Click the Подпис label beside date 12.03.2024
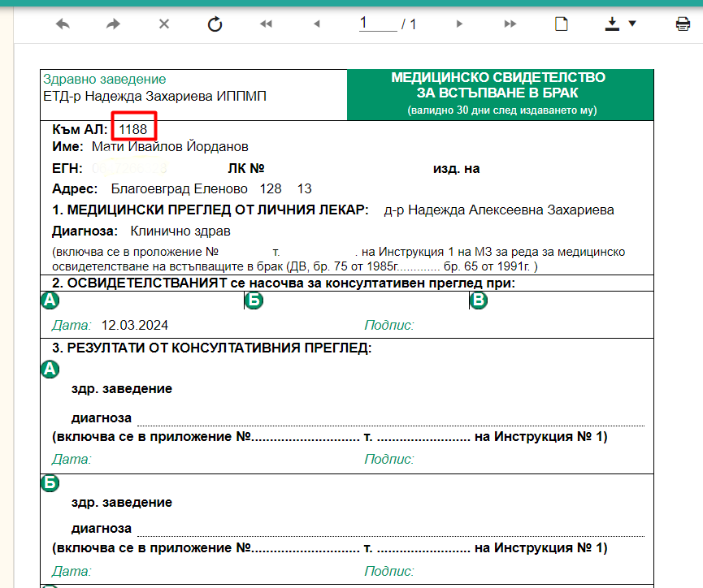The height and width of the screenshot is (588, 703). [x=389, y=325]
